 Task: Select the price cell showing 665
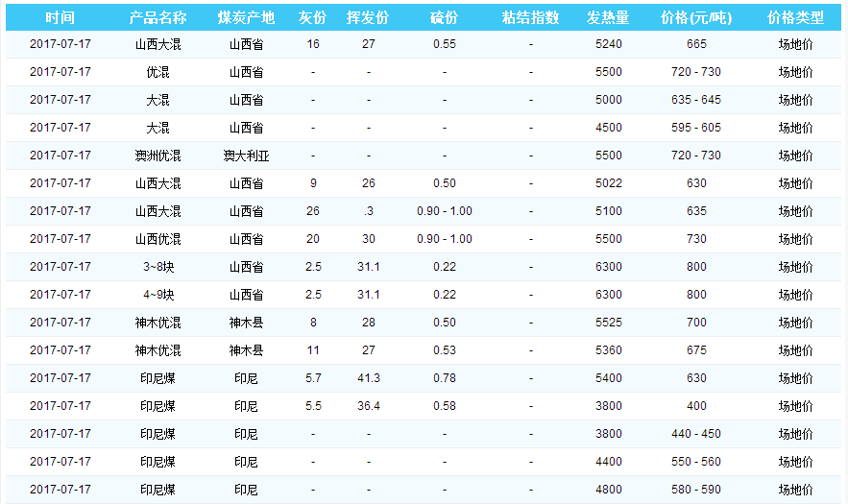coord(696,44)
